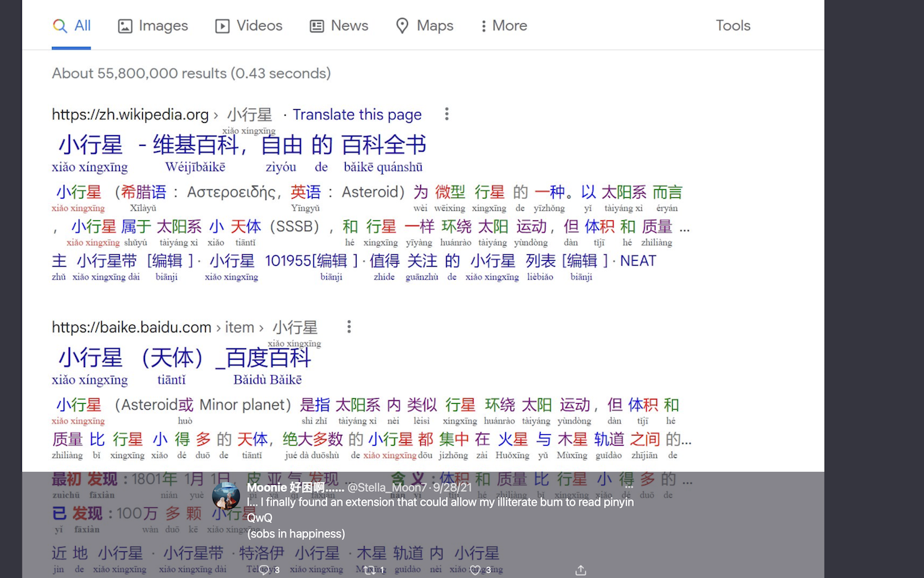Open the three-dot menu beside the Wikipedia result
Viewport: 924px width, 578px height.
click(x=447, y=113)
